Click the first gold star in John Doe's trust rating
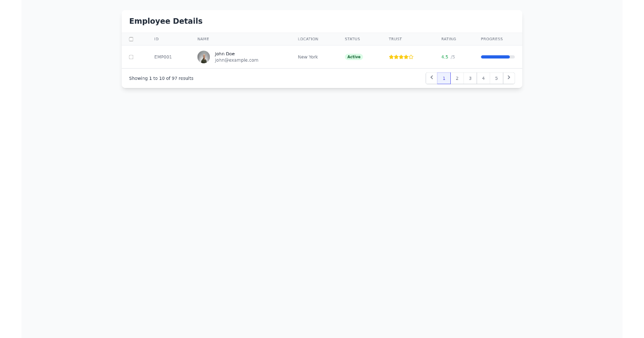 [x=391, y=57]
